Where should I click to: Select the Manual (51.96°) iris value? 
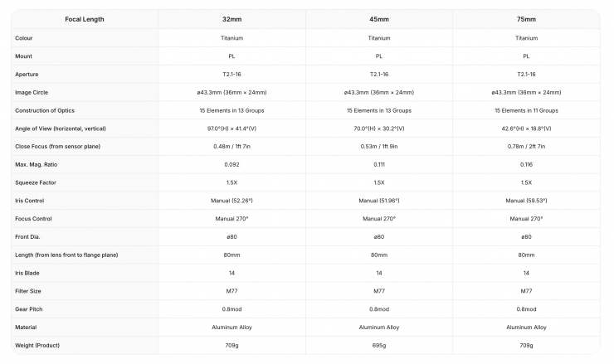(378, 201)
